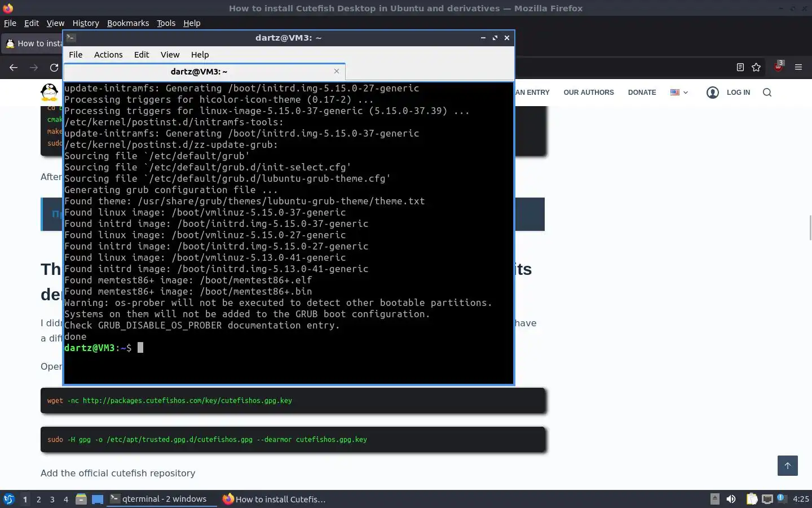Switch to workspace 1 on the panel
This screenshot has height=508, width=812.
tap(25, 499)
